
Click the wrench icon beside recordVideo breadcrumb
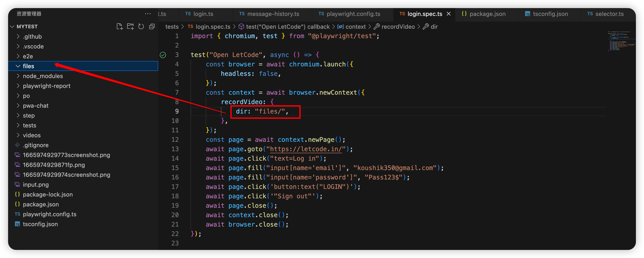[377, 26]
